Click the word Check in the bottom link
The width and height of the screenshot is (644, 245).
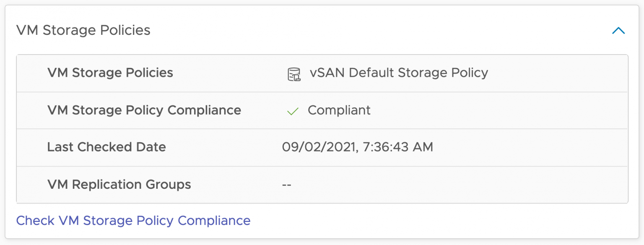pos(35,221)
